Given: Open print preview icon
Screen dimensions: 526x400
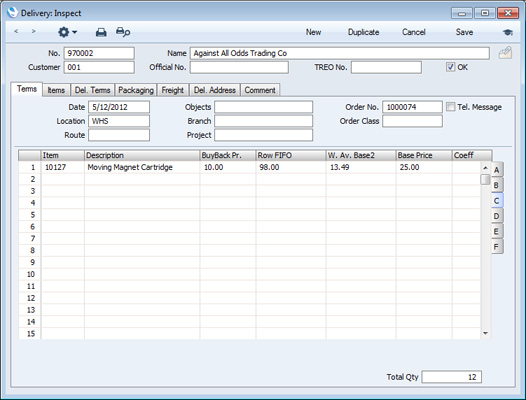Looking at the screenshot, I should click(123, 32).
